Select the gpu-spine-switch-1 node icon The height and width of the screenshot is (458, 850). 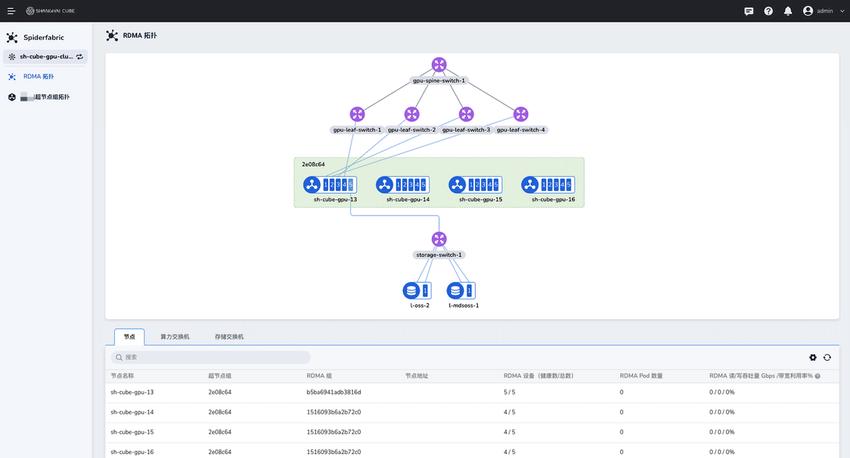439,65
